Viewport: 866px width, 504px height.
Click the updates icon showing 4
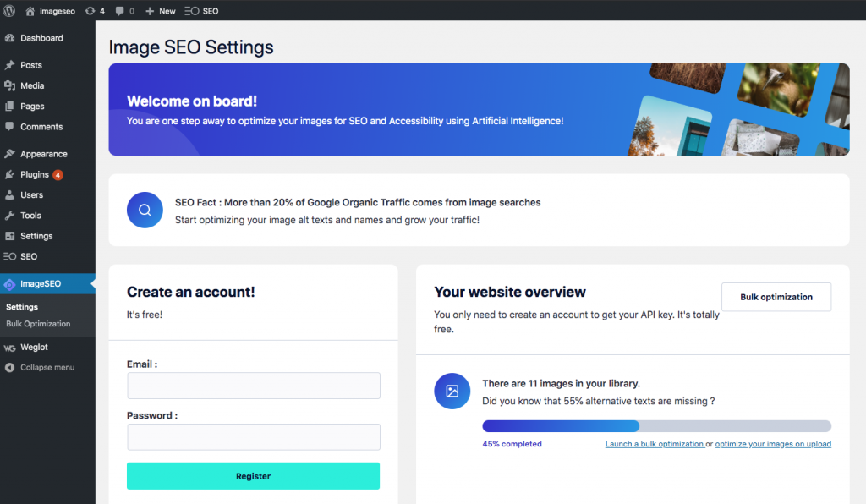click(x=95, y=11)
